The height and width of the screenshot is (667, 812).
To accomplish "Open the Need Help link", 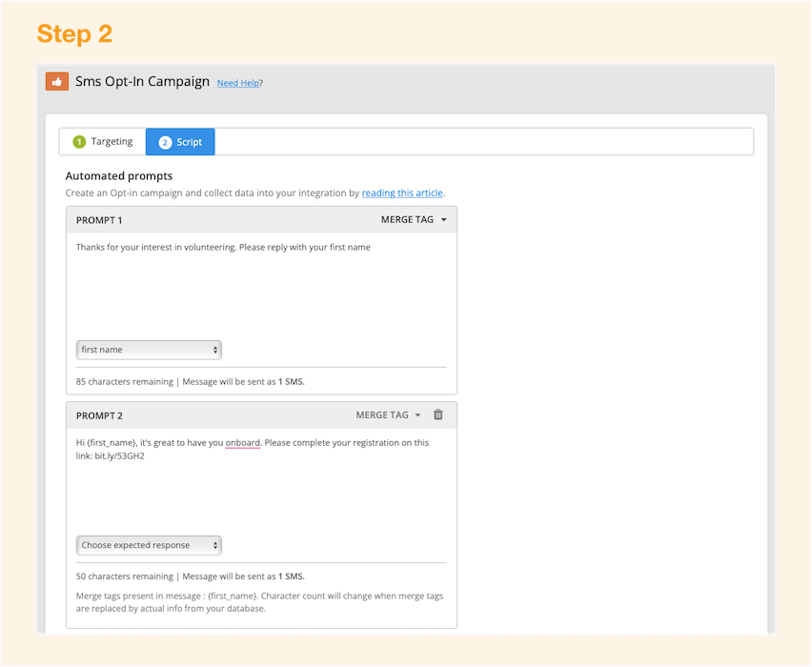I will tap(238, 83).
